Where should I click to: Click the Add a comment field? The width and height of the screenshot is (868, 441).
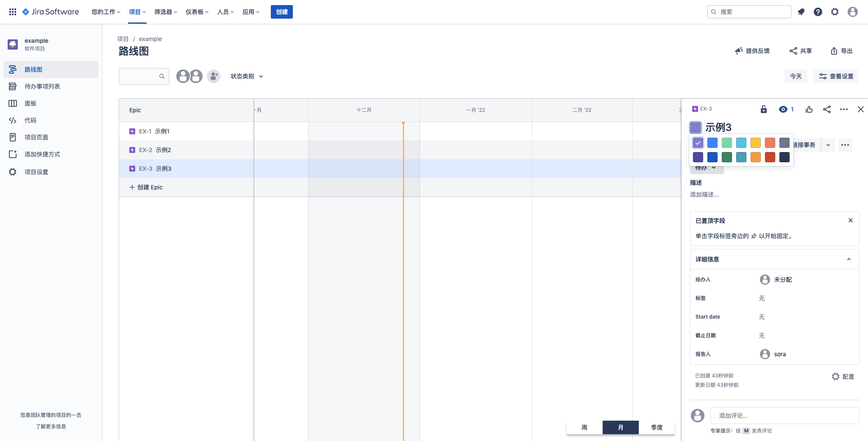[785, 416]
